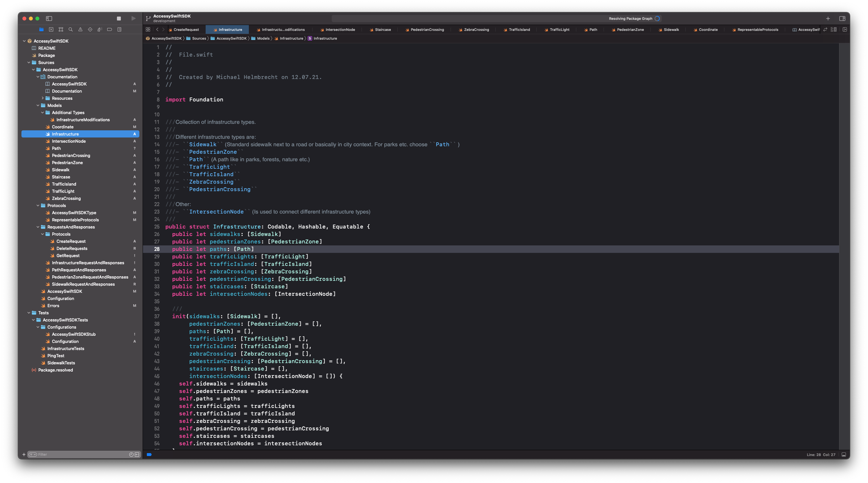Viewport: 868px width, 483px height.
Task: Expand the Resources folder
Action: tap(43, 98)
